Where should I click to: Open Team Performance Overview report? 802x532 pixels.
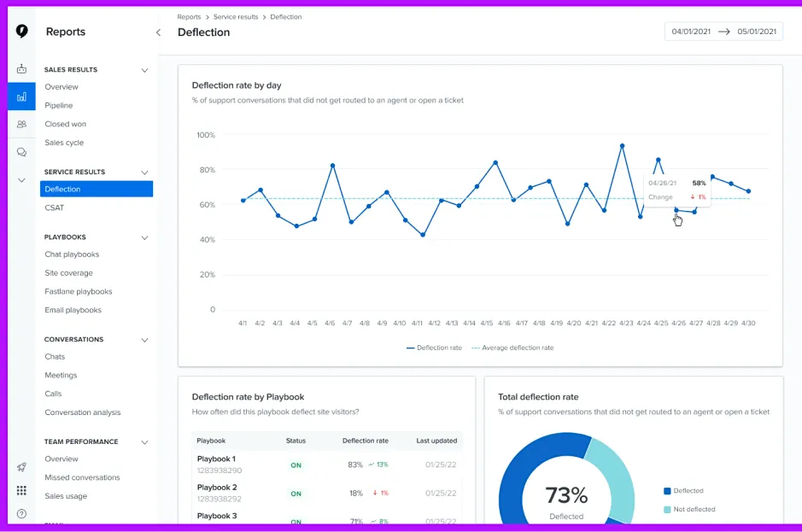(x=61, y=459)
